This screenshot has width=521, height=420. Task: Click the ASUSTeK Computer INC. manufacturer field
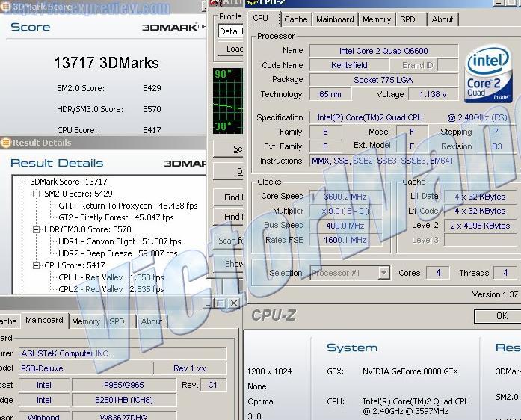coord(123,353)
